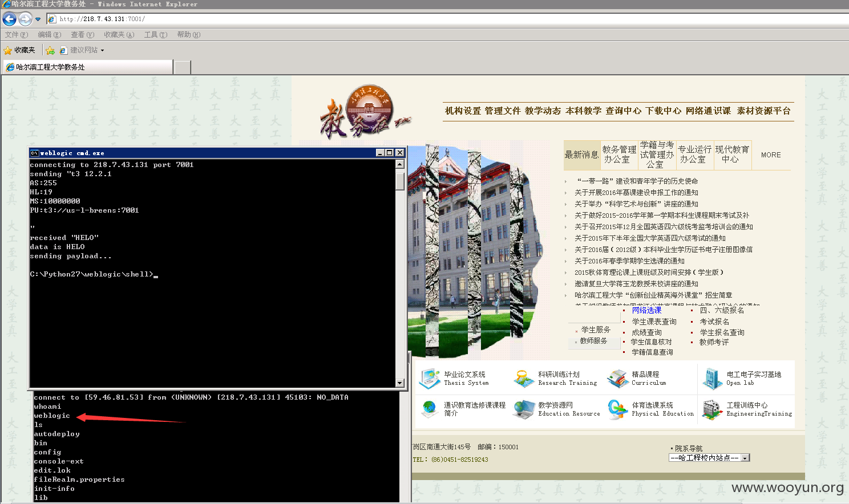
Task: Open 素材资源平台 navigation item
Action: [763, 111]
